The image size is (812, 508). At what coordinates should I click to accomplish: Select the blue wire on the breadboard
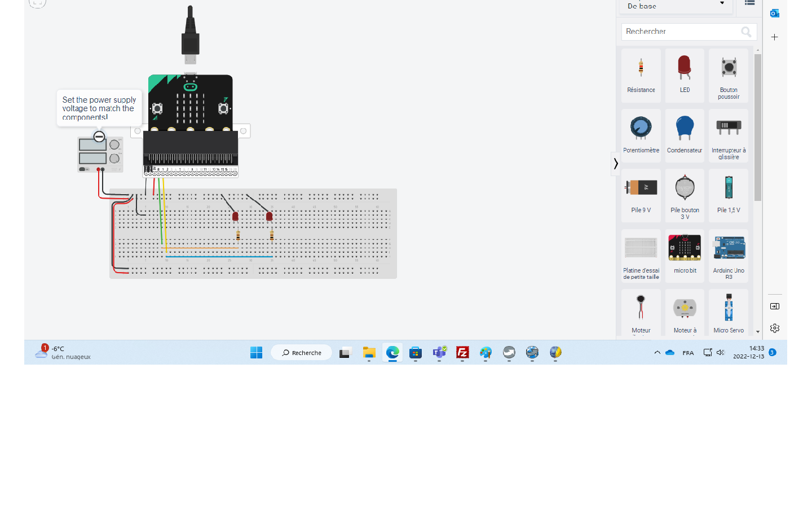[219, 257]
